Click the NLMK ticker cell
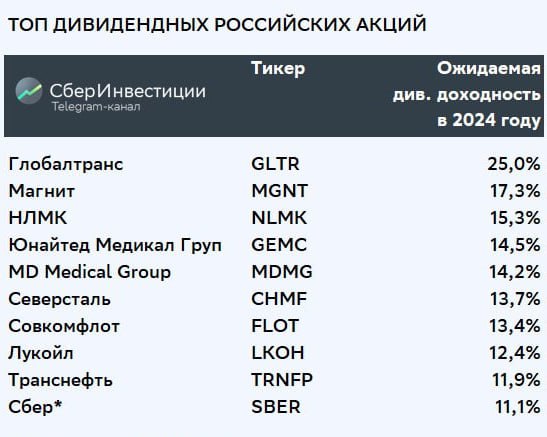547x437 pixels. coord(279,218)
